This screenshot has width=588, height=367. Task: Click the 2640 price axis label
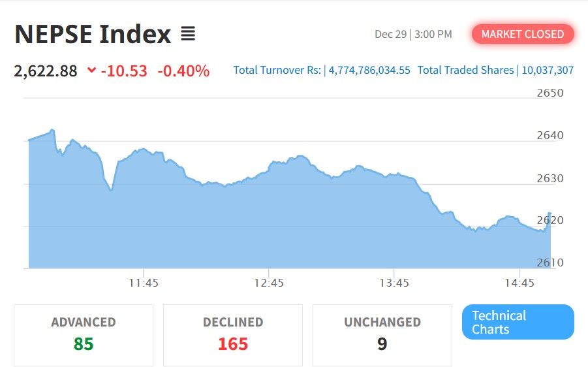549,136
